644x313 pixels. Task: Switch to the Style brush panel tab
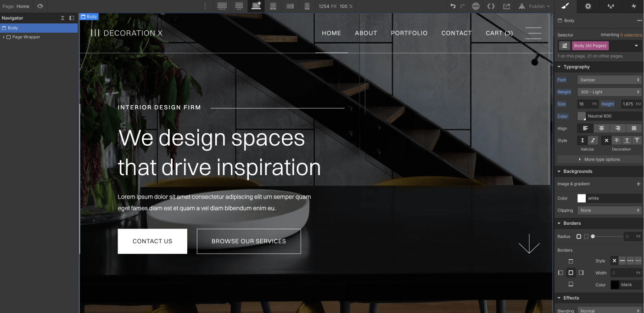(x=565, y=6)
